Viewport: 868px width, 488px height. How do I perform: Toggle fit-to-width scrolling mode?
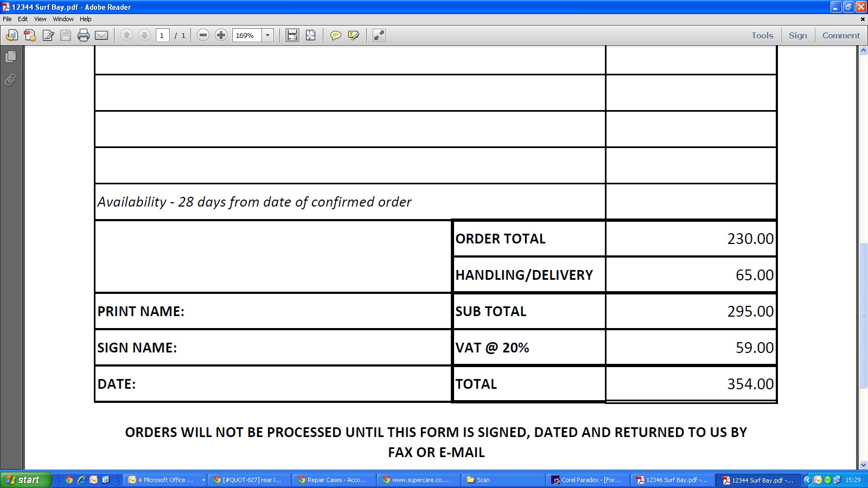point(292,35)
